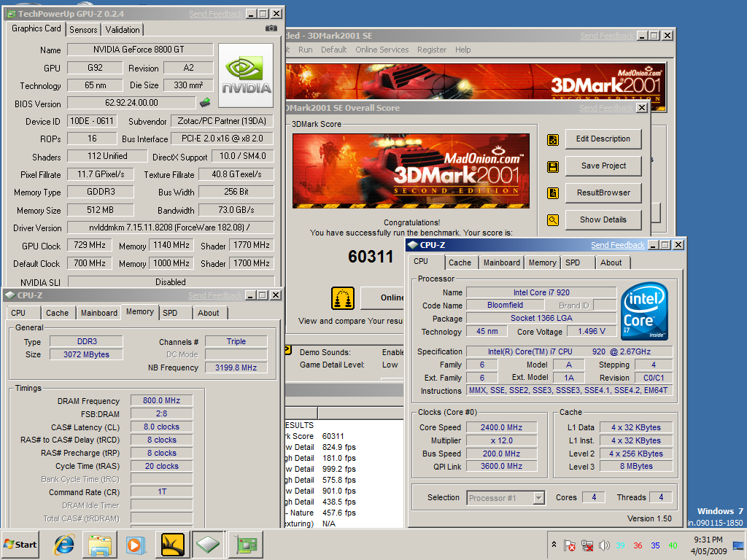Open Run menu in 3DMark2001 SE
Image resolution: width=747 pixels, height=560 pixels.
pos(306,50)
